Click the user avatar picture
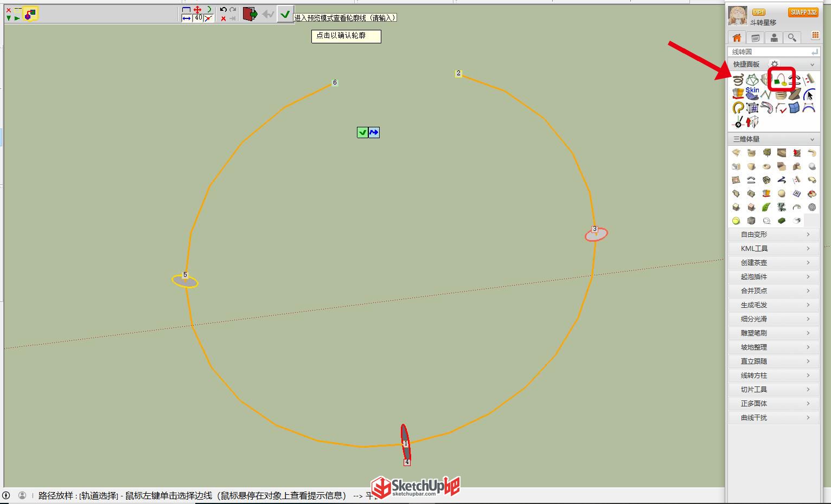 738,16
